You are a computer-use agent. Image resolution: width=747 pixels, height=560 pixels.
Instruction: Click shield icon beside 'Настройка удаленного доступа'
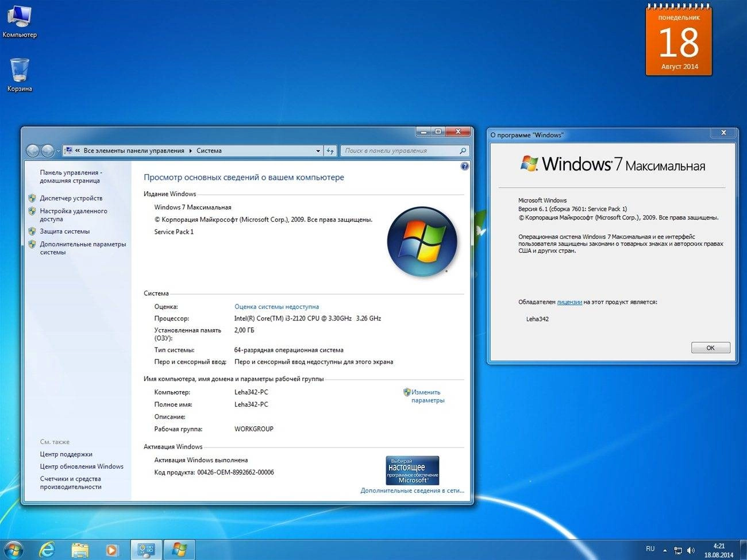coord(32,211)
